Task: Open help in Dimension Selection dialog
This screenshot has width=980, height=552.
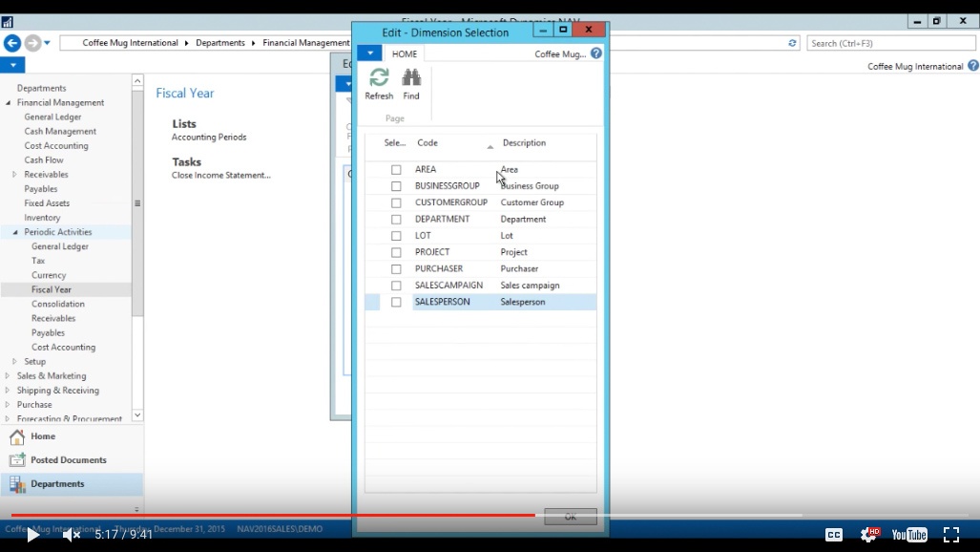Action: pos(596,53)
